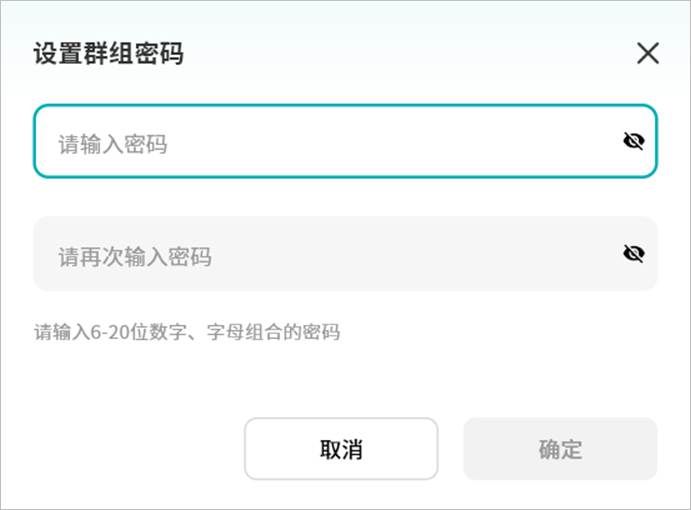Screen dimensions: 691x510
Task: Show password in the confirm password field
Action: (633, 254)
